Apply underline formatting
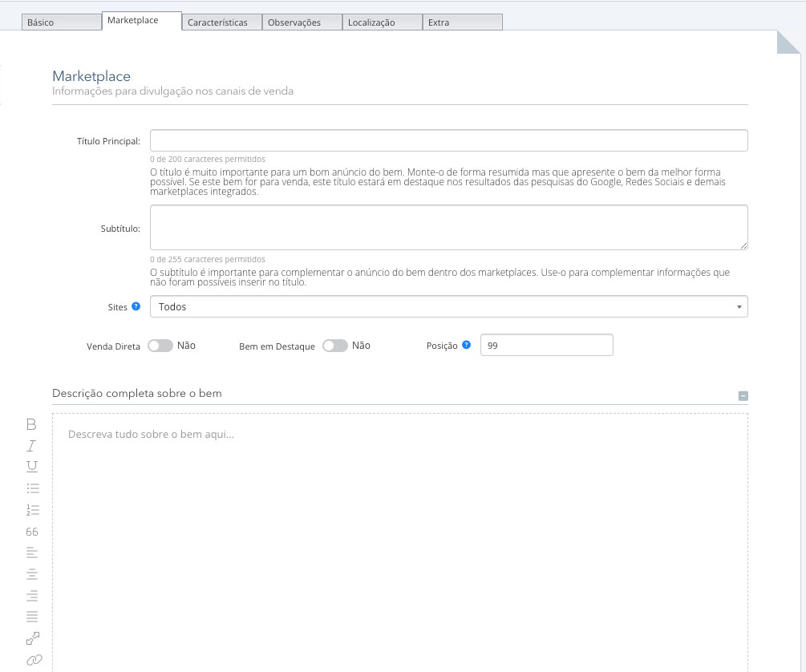The height and width of the screenshot is (672, 806). pos(31,466)
